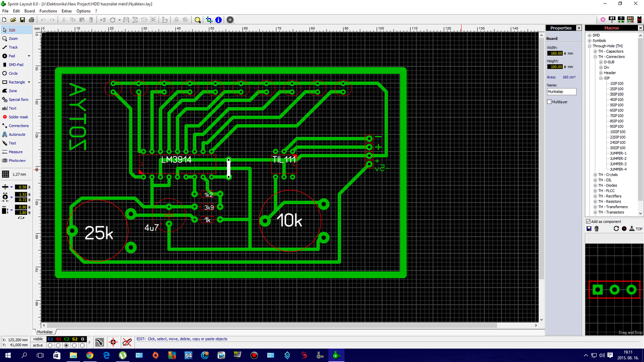The image size is (644, 362).
Task: Open the Functions menu
Action: pyautogui.click(x=48, y=11)
